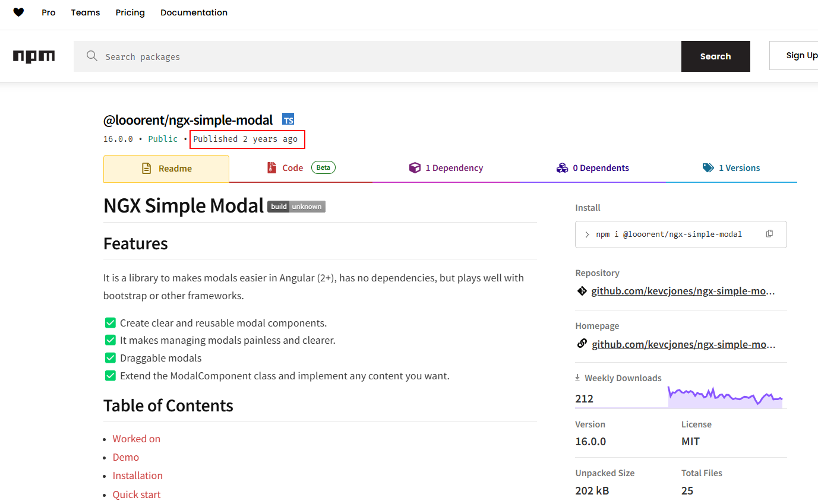This screenshot has width=818, height=504.
Task: Click the black heart icon
Action: (18, 12)
